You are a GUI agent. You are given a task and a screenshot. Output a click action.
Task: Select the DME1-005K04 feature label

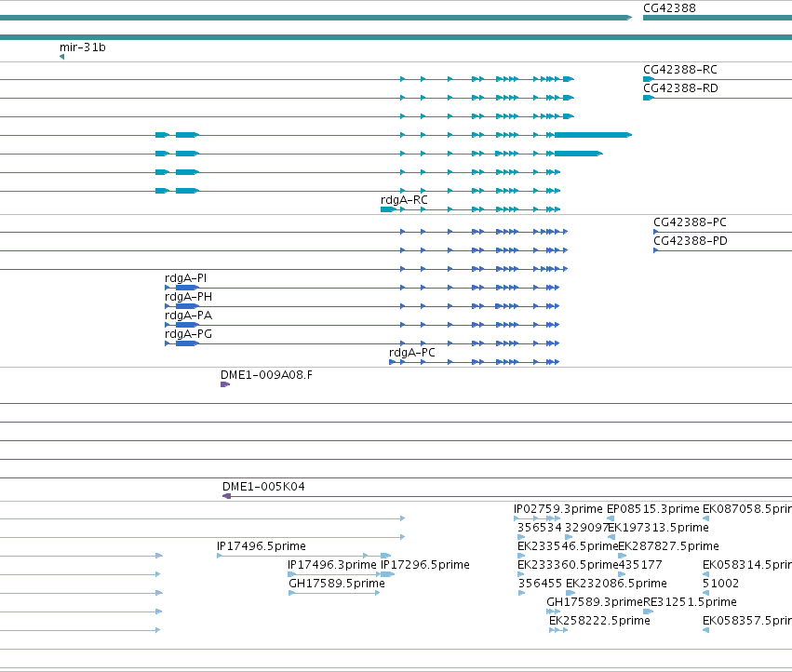tap(263, 487)
